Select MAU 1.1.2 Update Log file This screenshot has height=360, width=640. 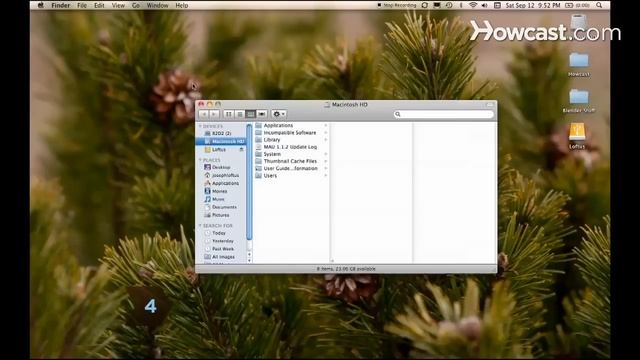point(291,147)
